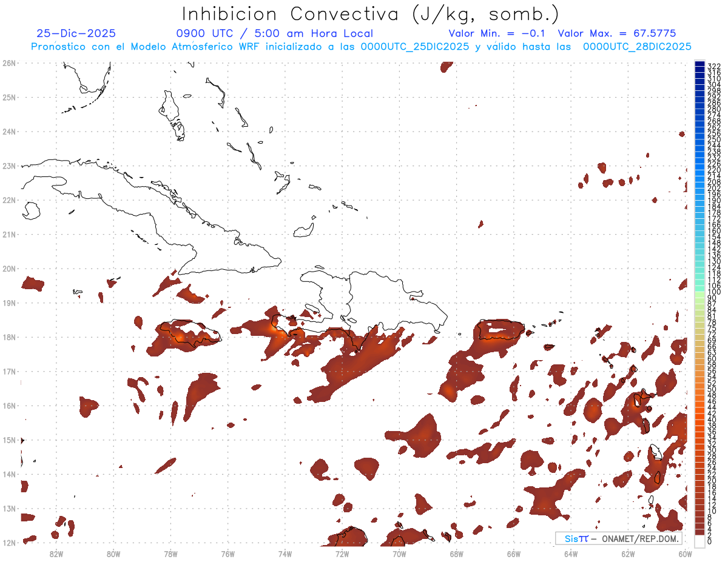Screen dimensions: 728x562
Task: Click the '60W' longitude label
Action: coord(685,554)
